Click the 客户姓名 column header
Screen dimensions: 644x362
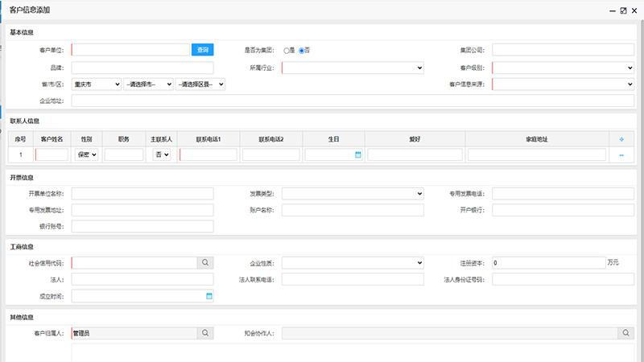52,139
